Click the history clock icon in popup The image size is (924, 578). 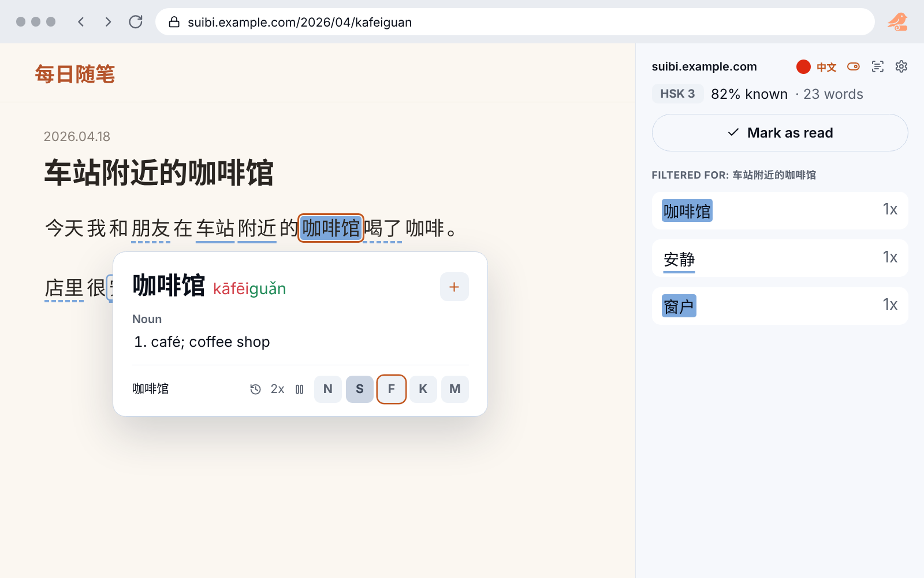[x=255, y=389]
